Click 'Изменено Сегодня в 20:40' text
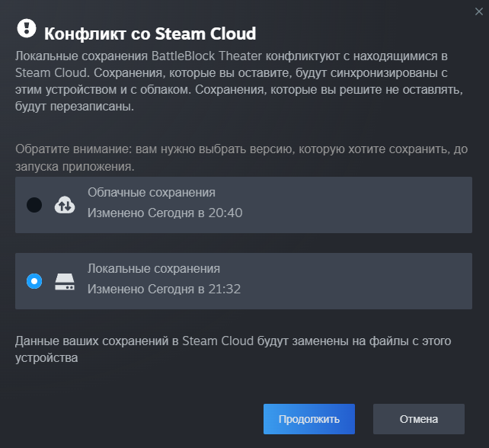Screen dimensions: 489x448 165,213
